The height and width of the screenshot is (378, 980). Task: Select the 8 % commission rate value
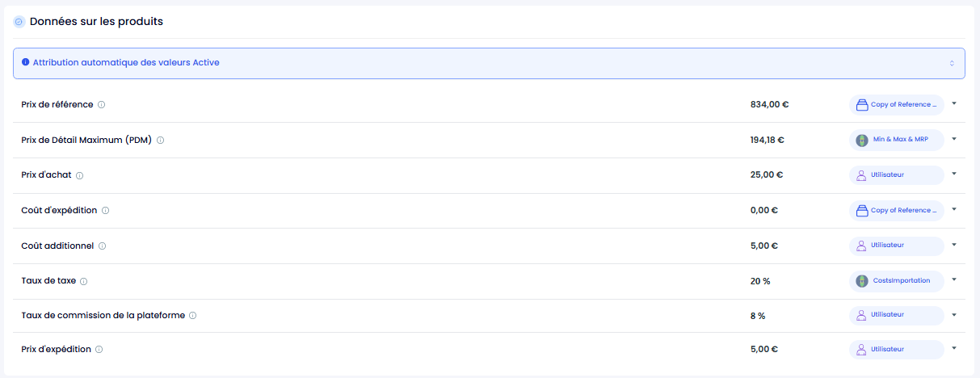tap(758, 316)
